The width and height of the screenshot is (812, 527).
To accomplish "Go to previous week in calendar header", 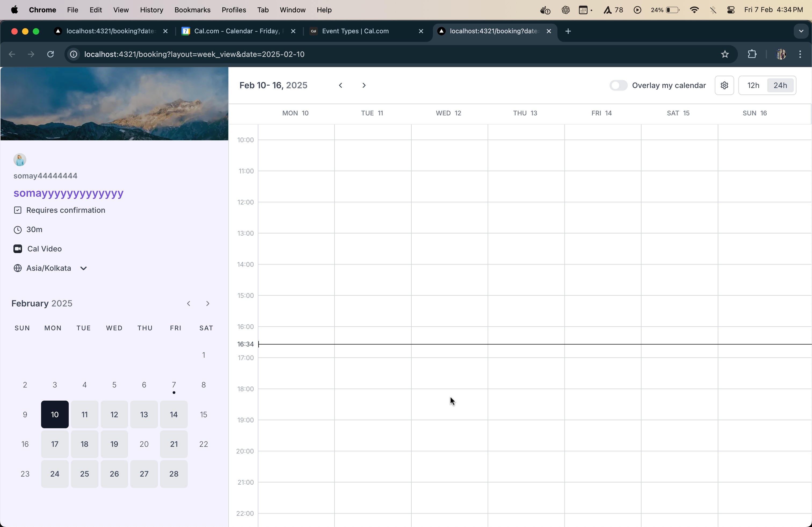I will [340, 85].
